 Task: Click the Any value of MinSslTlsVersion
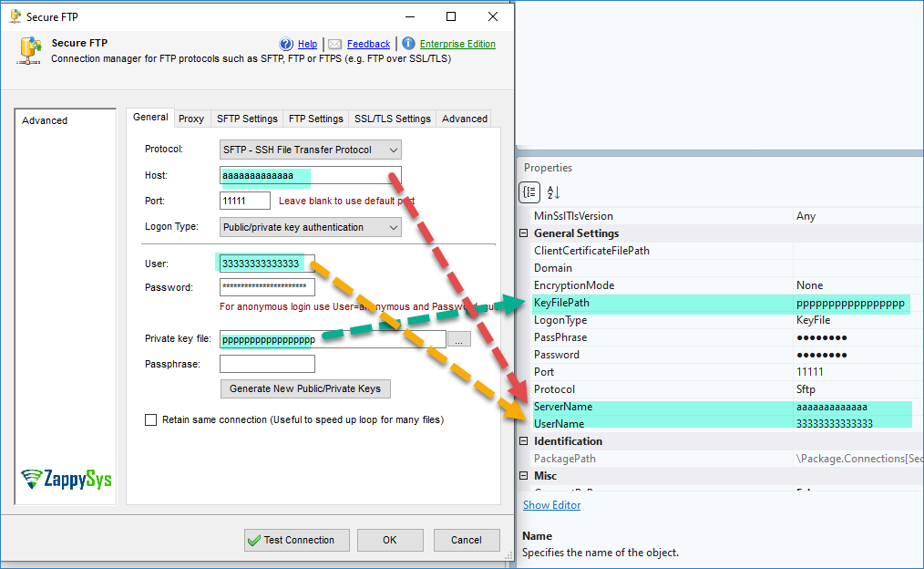[x=806, y=216]
